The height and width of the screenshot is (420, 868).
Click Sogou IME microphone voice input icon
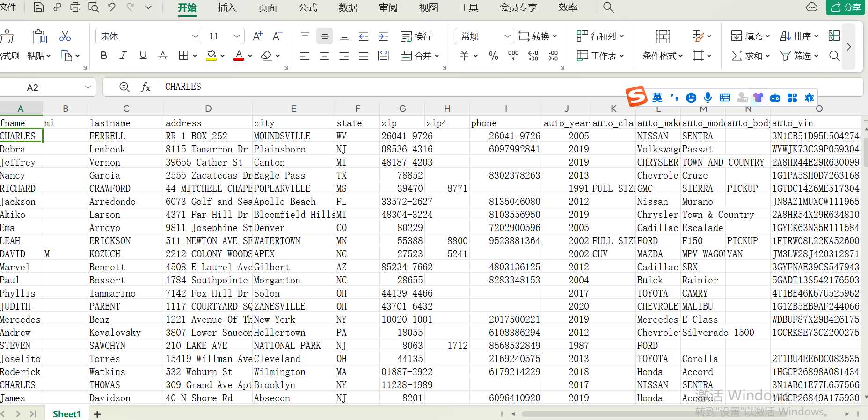point(708,97)
